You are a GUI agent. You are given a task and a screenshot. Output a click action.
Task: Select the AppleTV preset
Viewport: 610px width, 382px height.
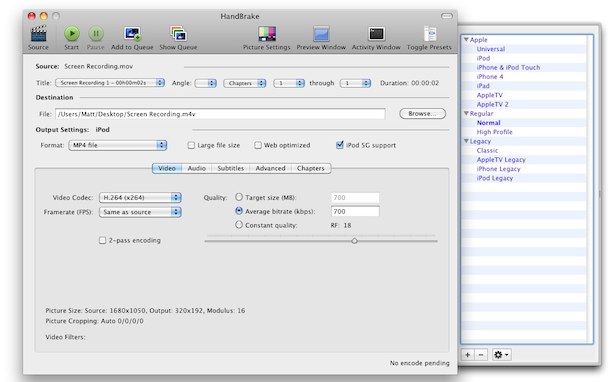coord(489,95)
